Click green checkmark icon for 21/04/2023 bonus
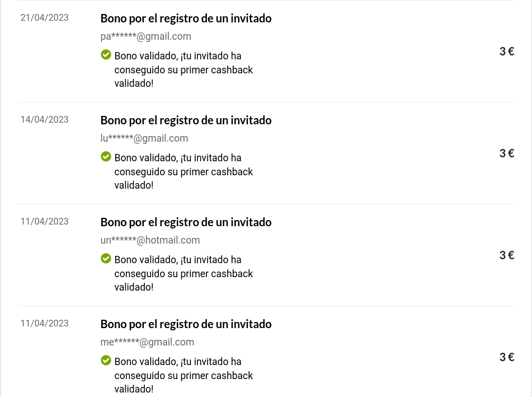 [106, 55]
